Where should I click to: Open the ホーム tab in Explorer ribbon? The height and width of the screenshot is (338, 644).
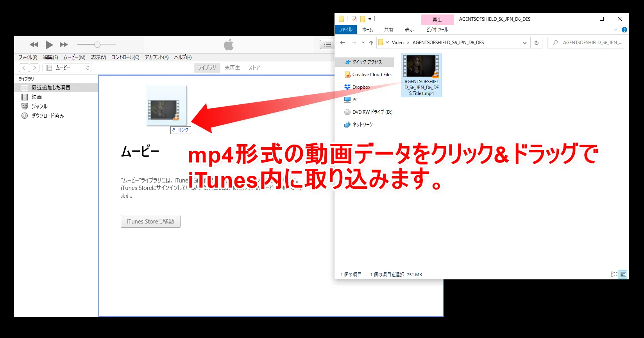pyautogui.click(x=367, y=30)
